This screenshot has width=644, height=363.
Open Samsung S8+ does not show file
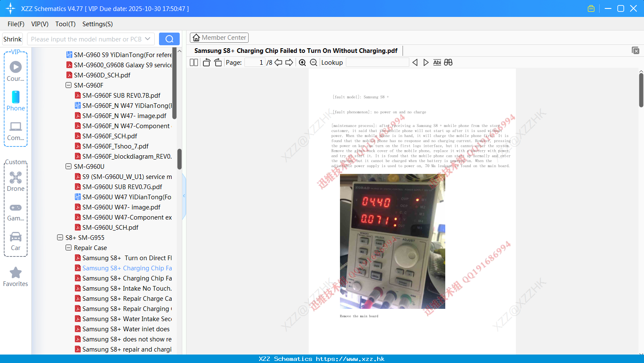[x=123, y=339]
